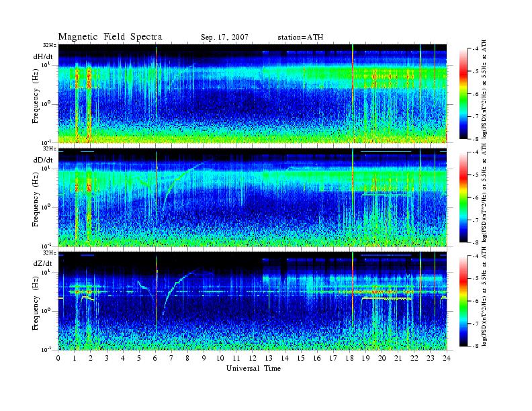Screen dimensions: 532x411
Task: Click the x-axis tick label "4"
Action: [x=123, y=358]
